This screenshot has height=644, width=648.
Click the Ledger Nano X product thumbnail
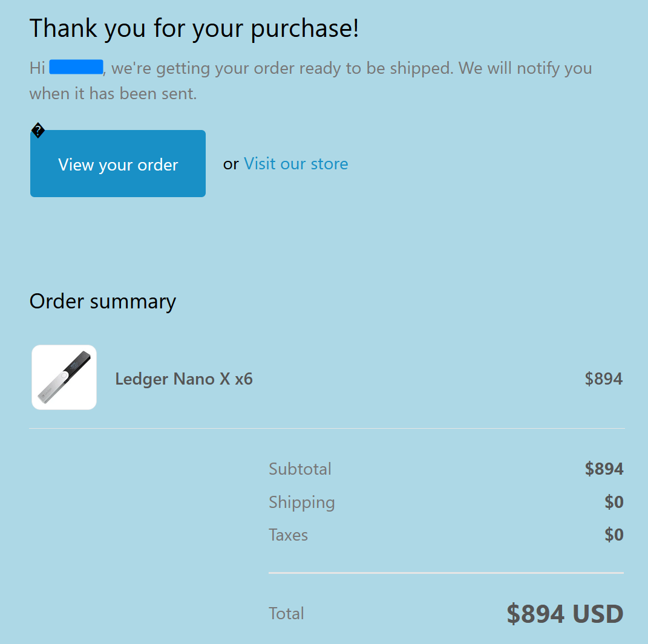[64, 377]
